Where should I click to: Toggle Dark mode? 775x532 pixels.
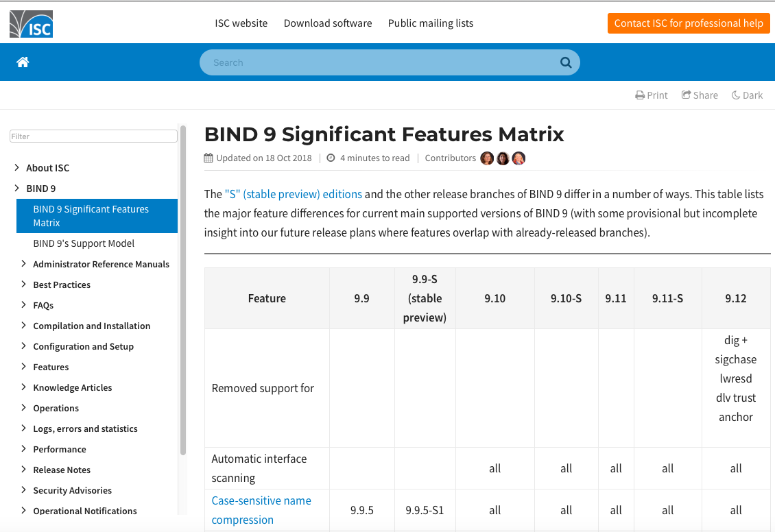point(747,95)
